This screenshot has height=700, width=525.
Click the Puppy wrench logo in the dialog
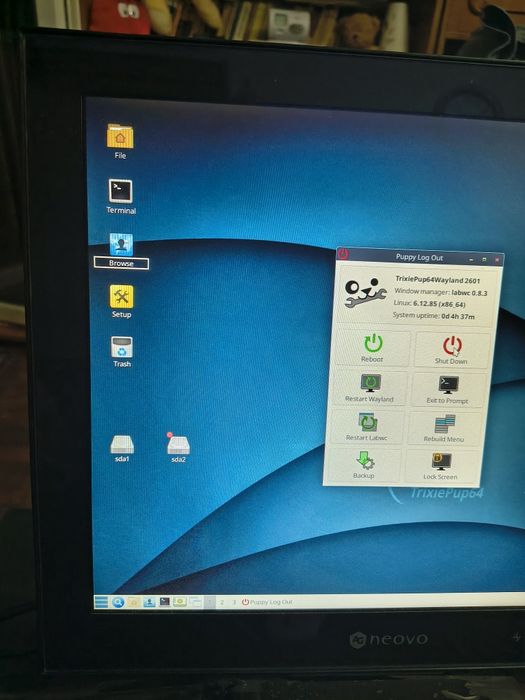coord(365,293)
